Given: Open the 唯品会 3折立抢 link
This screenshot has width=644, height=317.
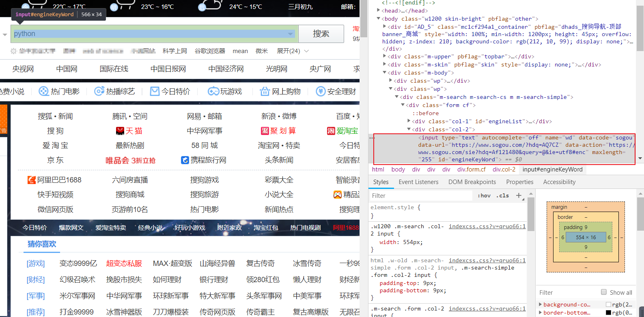Looking at the screenshot, I should 130,161.
